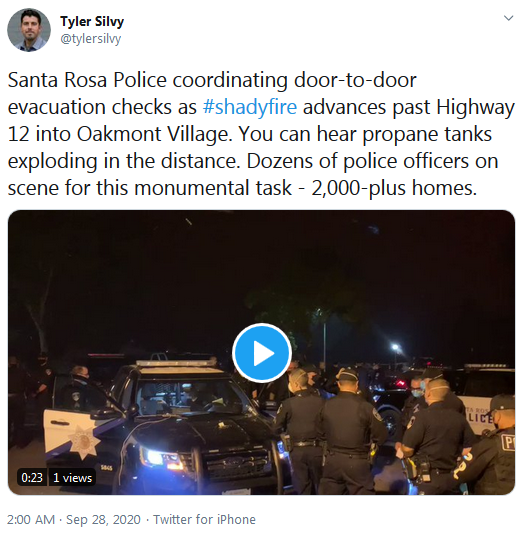Open Tyler Silvy's profile picture
This screenshot has height=535, width=526.
point(29,30)
